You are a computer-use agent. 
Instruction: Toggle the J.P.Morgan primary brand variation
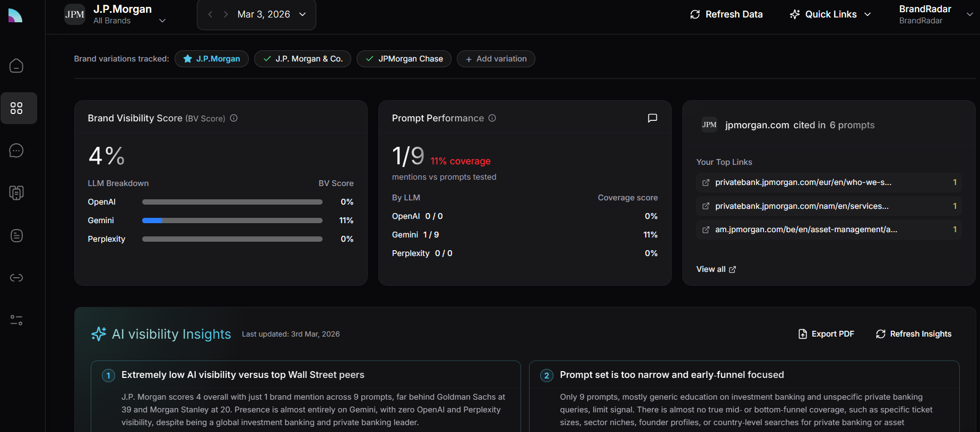pyautogui.click(x=212, y=59)
